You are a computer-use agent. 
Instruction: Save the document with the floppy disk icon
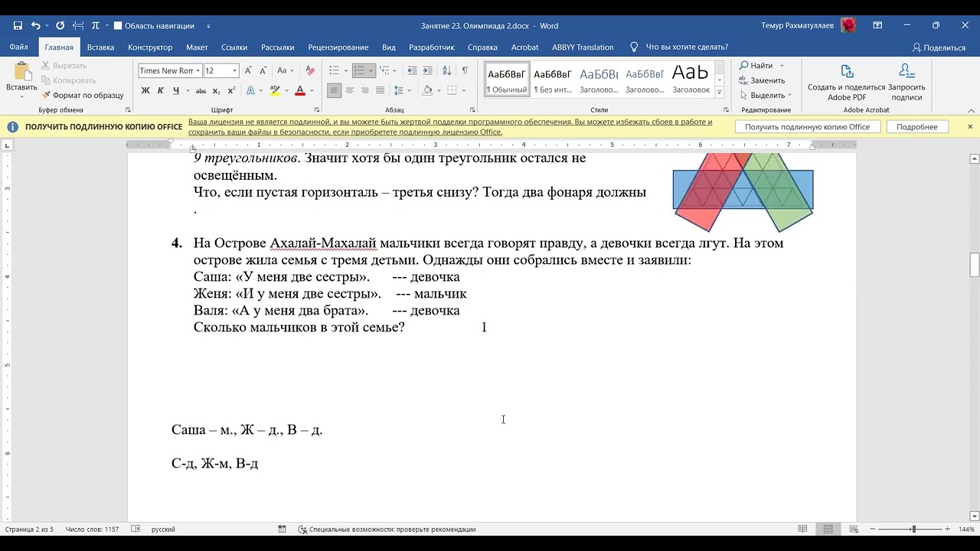18,25
